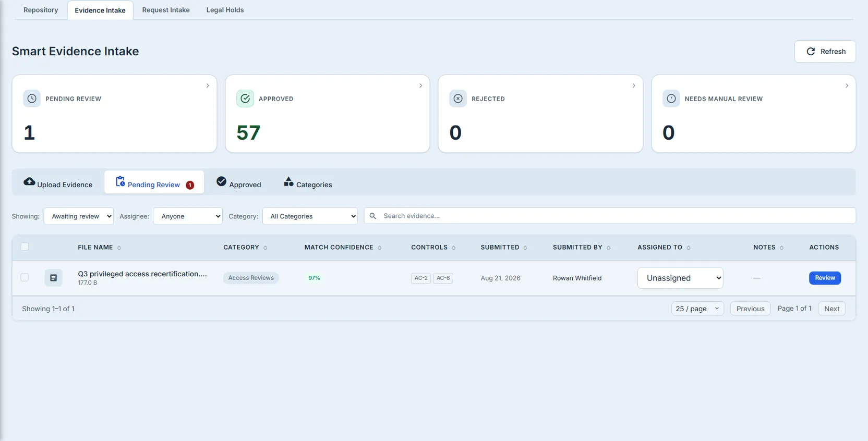Click the Access Reviews category tag
Image resolution: width=868 pixels, height=441 pixels.
pos(251,278)
